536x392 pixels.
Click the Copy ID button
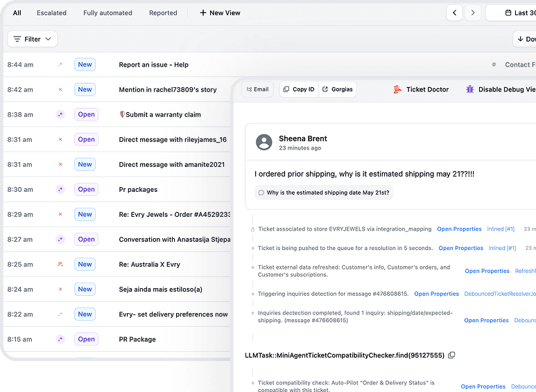point(298,89)
